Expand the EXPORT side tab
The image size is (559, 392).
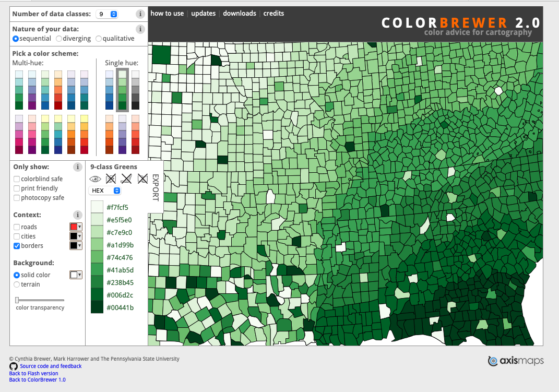point(156,187)
